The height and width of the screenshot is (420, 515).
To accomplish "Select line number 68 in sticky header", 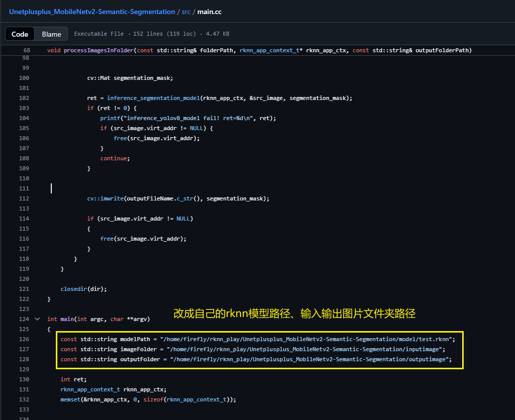I will tap(27, 50).
